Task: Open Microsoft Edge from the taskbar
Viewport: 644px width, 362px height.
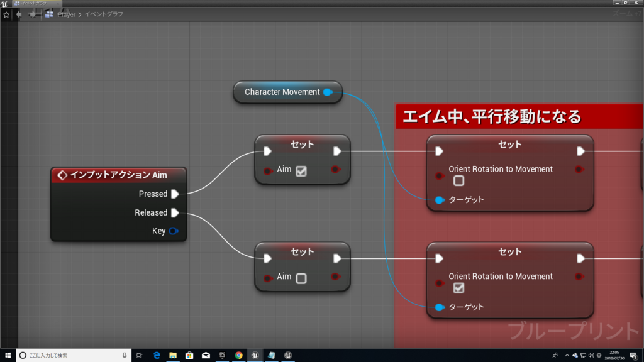Action: 156,355
